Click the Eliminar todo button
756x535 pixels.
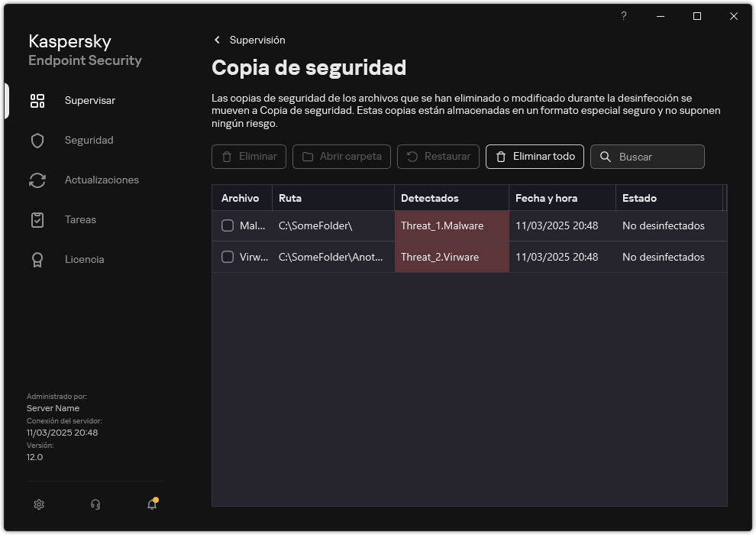[535, 157]
